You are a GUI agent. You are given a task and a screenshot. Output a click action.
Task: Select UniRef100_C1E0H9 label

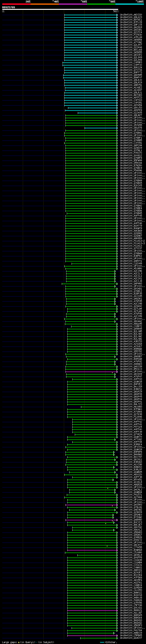[x=131, y=263]
